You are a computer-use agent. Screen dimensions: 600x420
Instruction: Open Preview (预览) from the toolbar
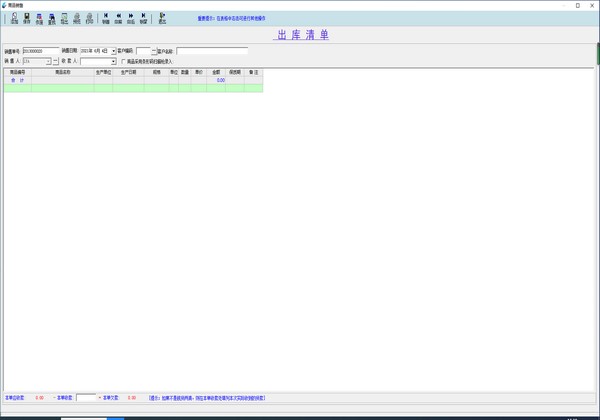point(76,18)
